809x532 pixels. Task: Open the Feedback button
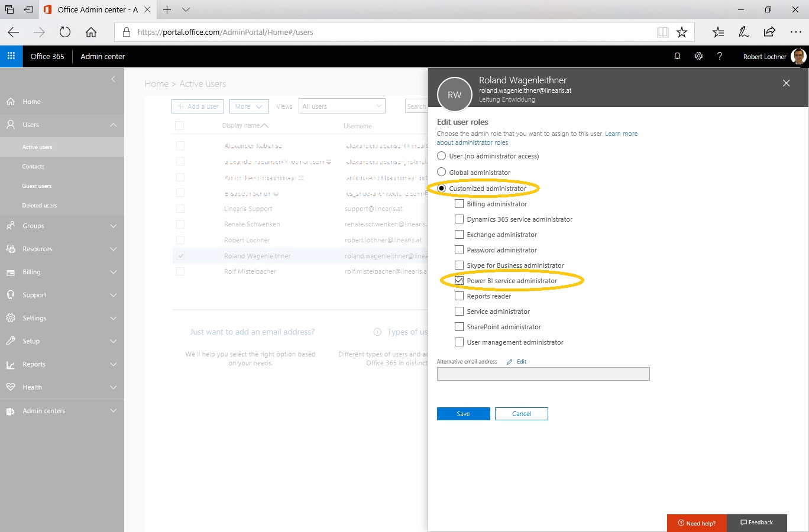(x=757, y=523)
